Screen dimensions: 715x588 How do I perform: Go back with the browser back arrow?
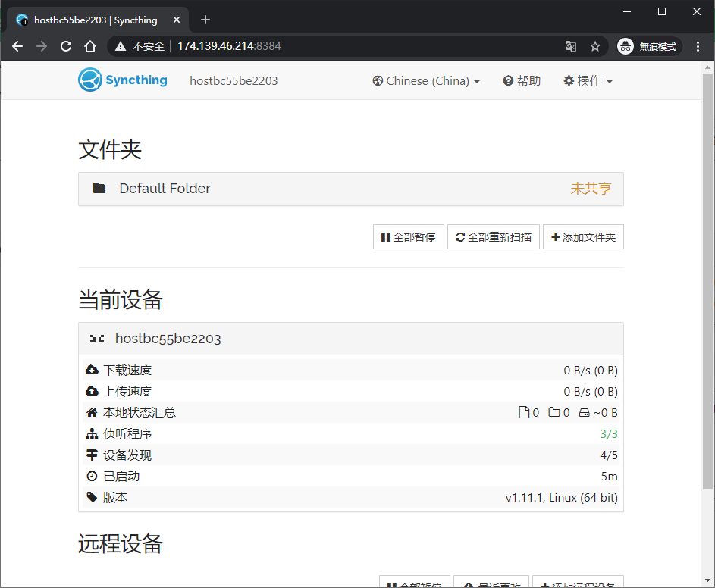[x=17, y=46]
